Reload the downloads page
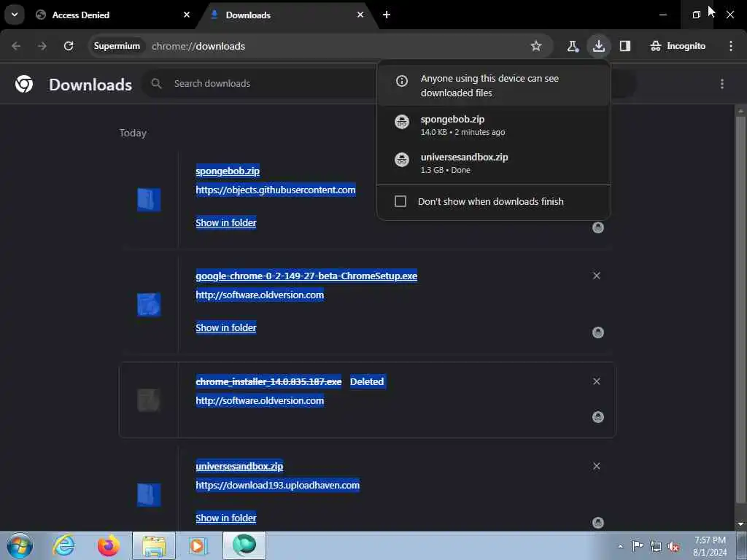 [69, 46]
